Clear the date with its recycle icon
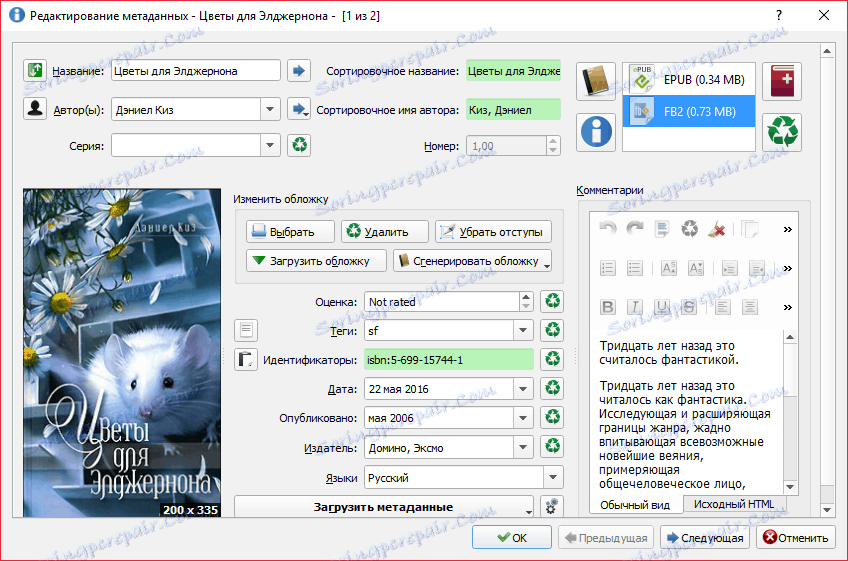 [552, 388]
